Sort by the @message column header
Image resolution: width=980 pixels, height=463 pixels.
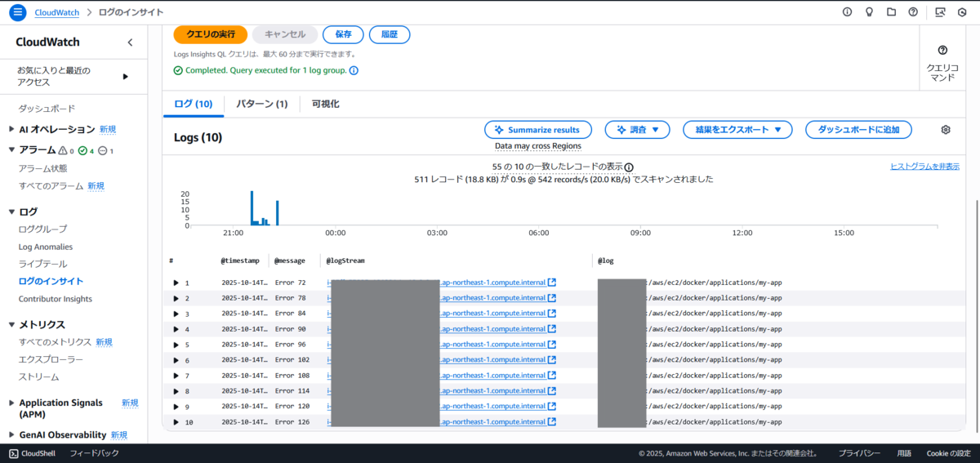coord(290,260)
